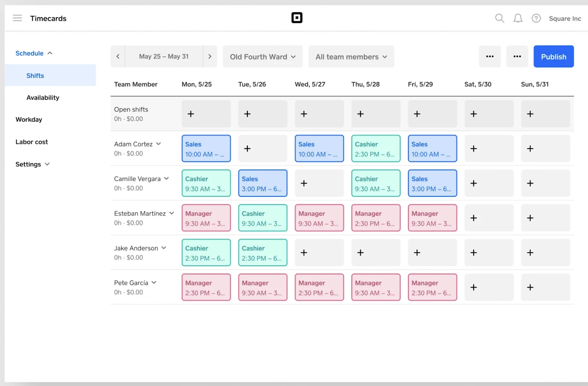
Task: Add open shift on Mon, 5/25
Action: [206, 114]
